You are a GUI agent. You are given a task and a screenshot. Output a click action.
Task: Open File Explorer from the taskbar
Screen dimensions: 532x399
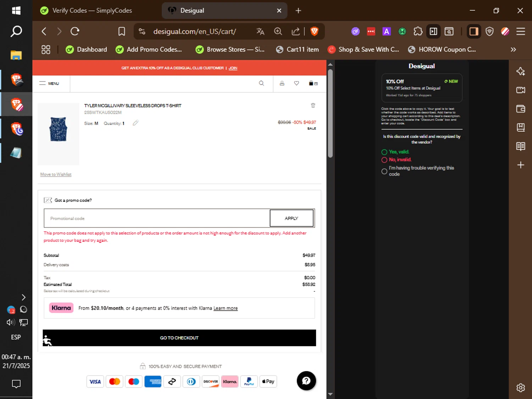click(16, 55)
